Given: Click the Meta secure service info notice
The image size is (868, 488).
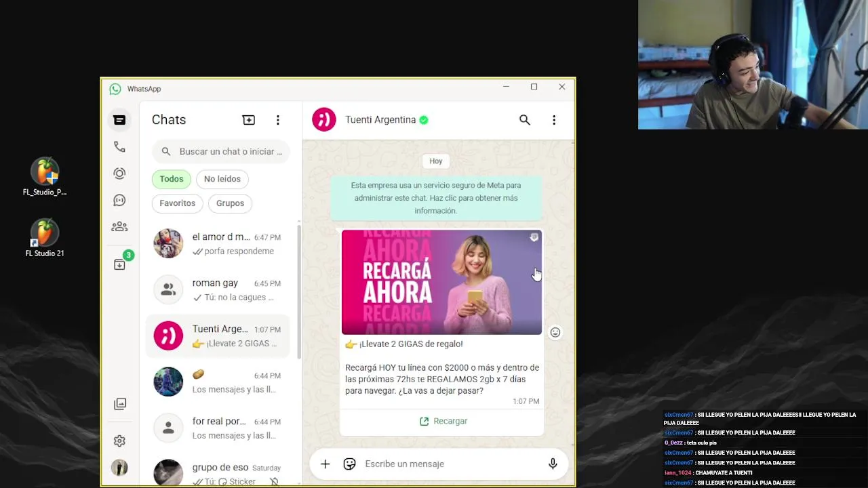Looking at the screenshot, I should tap(436, 198).
